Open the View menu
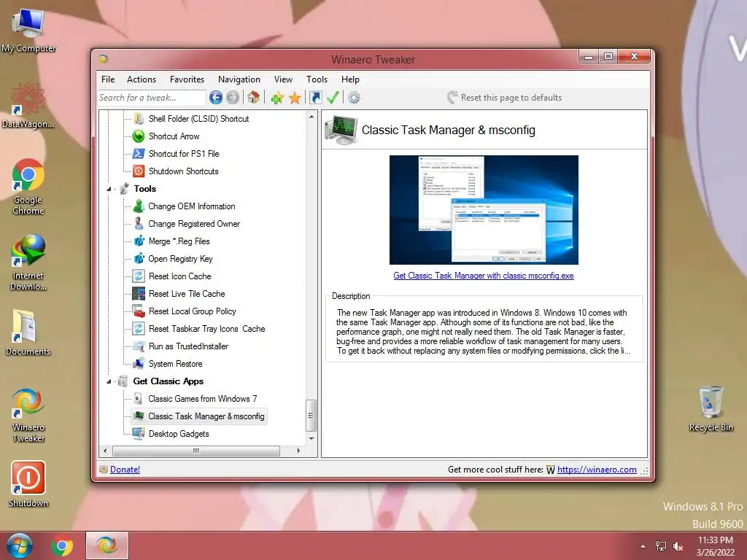747x560 pixels. pos(283,79)
